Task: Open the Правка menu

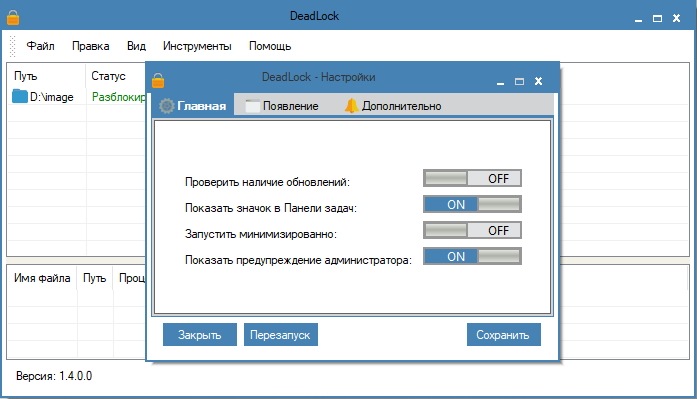Action: pos(91,46)
